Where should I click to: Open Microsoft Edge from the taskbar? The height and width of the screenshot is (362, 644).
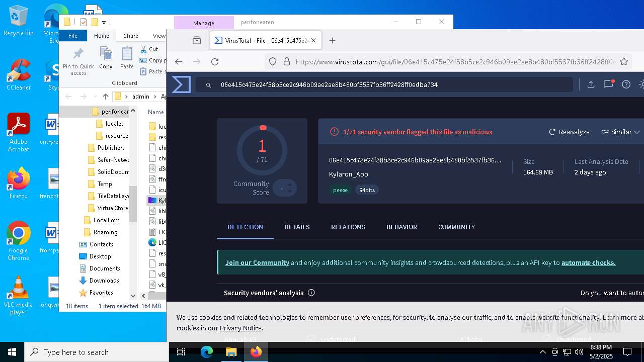206,352
